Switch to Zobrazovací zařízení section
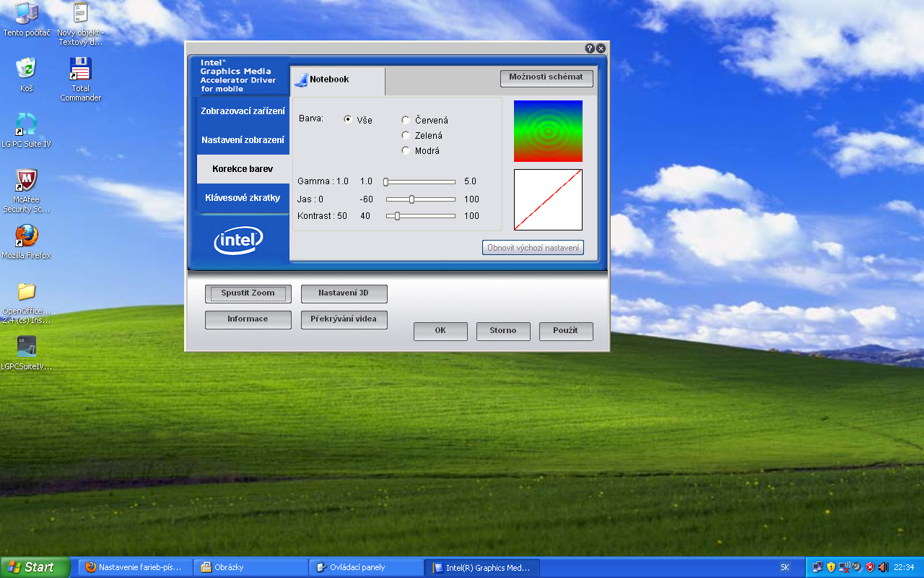Image resolution: width=924 pixels, height=578 pixels. 243,111
